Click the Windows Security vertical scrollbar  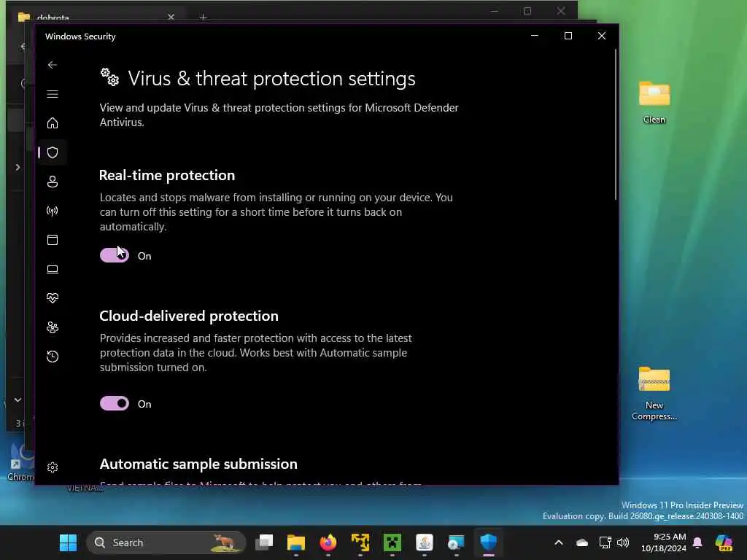[616, 125]
